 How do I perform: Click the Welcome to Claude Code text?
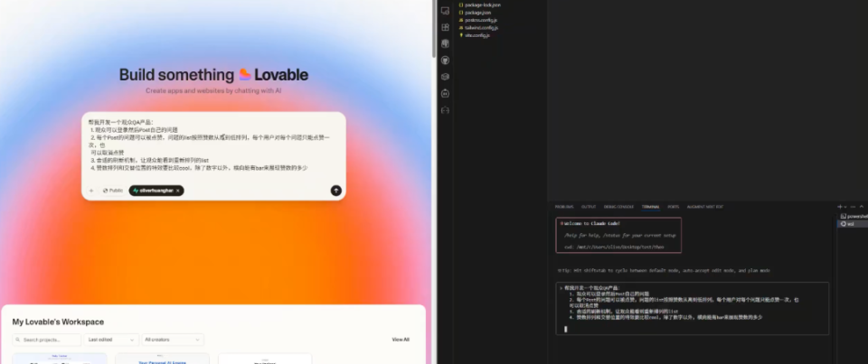(591, 223)
